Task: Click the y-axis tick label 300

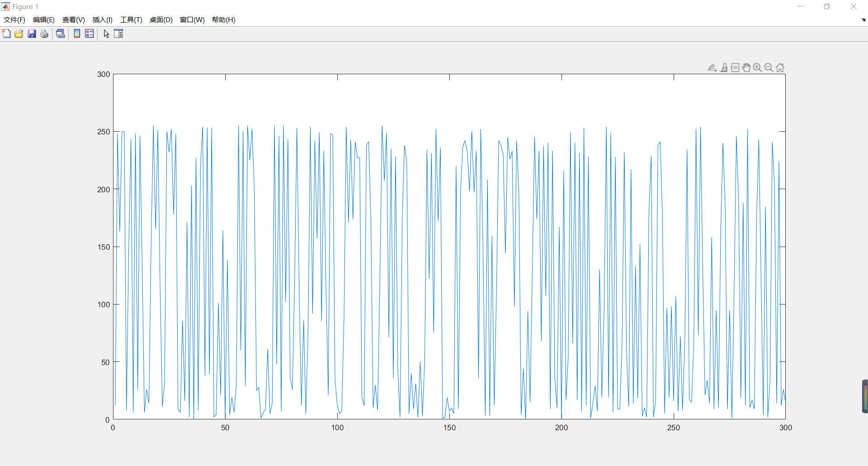Action: [x=104, y=74]
